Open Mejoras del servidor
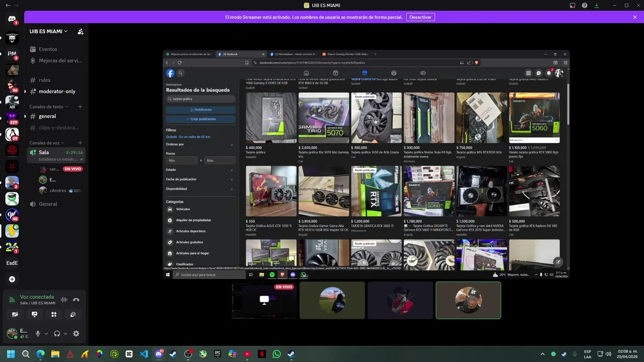 tap(55, 60)
